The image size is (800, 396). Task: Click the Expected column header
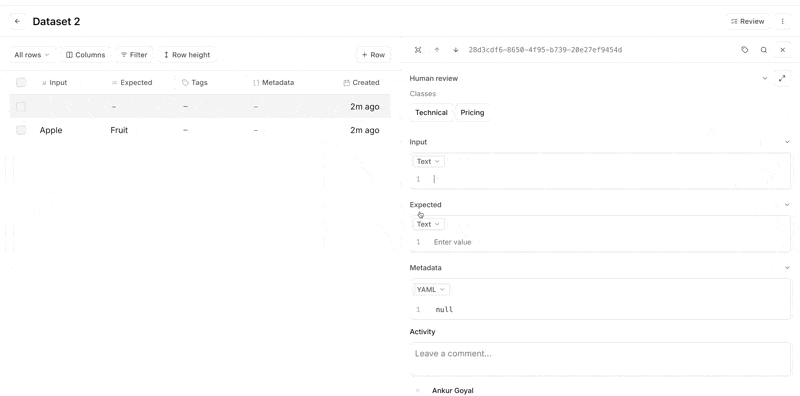tap(132, 82)
